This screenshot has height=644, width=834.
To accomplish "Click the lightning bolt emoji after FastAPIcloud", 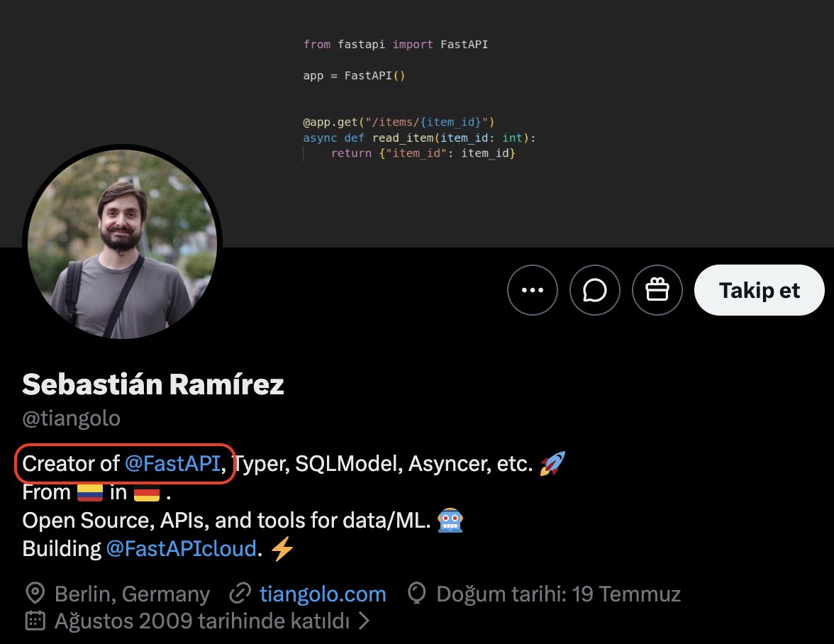I will pos(282,548).
